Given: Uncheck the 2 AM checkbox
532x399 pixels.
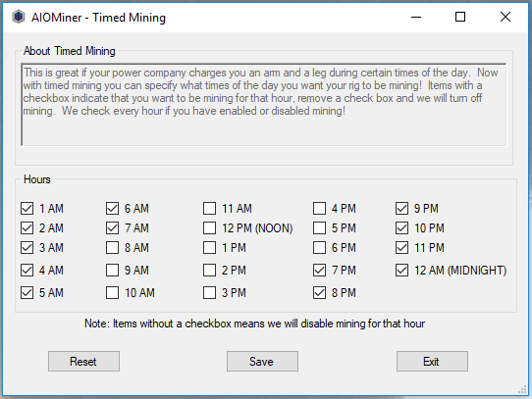Looking at the screenshot, I should [27, 228].
